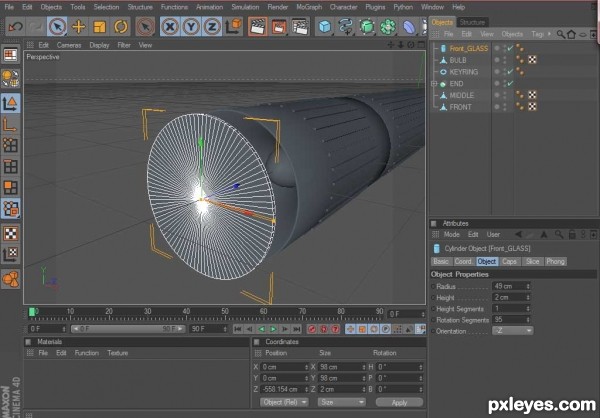Toggle the END enable checkmark
Screen dimensions: 600x418
pyautogui.click(x=510, y=83)
